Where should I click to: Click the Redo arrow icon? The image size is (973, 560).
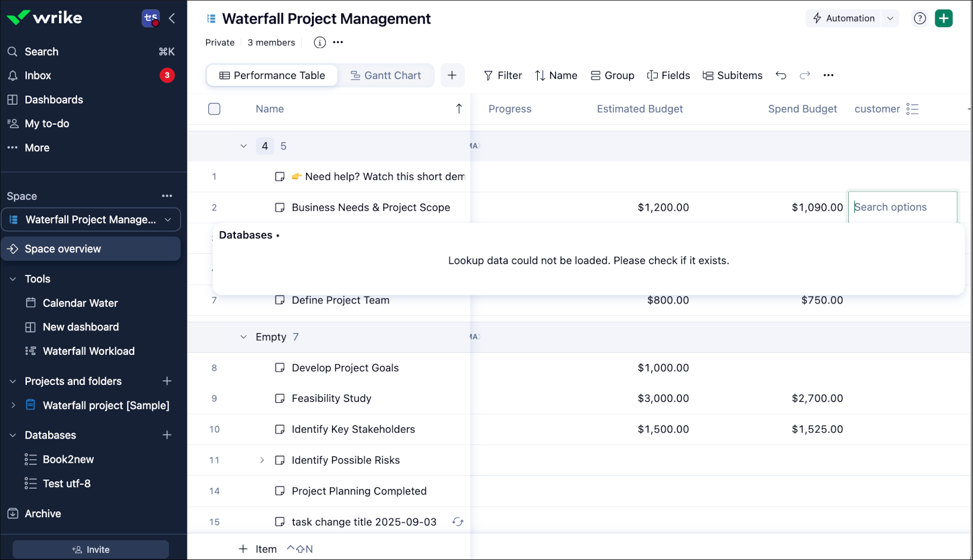(805, 76)
